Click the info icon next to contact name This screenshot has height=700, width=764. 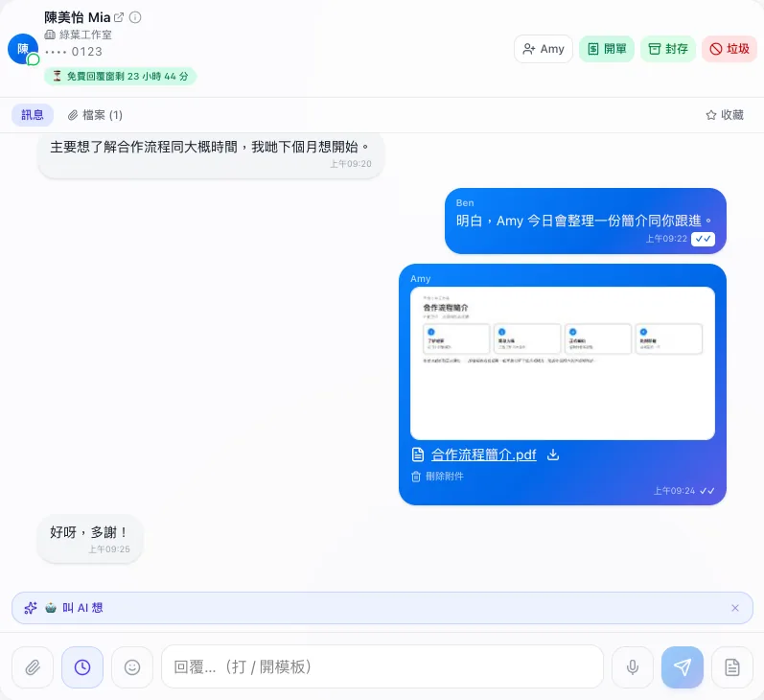pyautogui.click(x=135, y=17)
